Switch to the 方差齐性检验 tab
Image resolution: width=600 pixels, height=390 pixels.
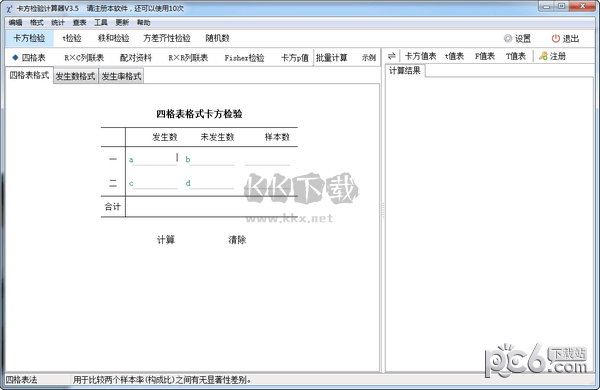(x=167, y=38)
